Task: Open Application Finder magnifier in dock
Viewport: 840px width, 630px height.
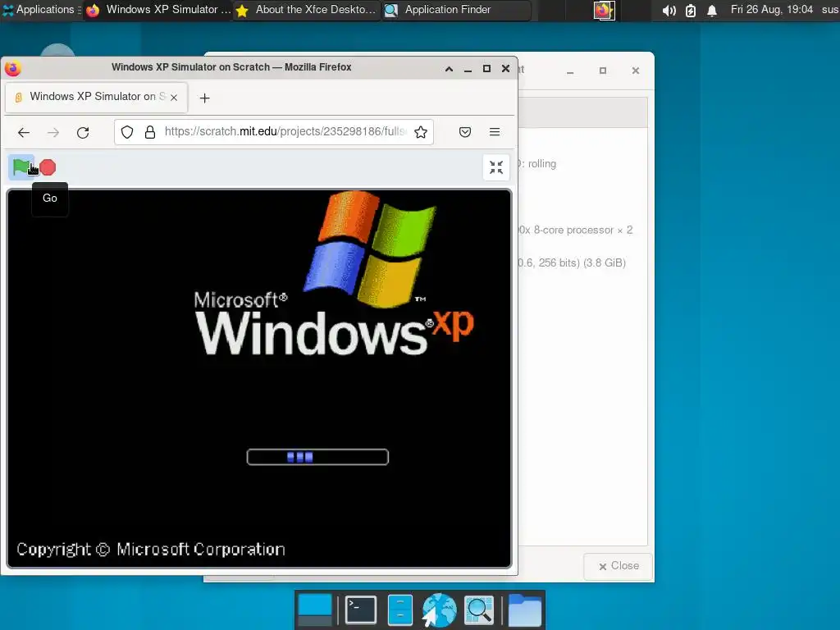Action: point(478,609)
